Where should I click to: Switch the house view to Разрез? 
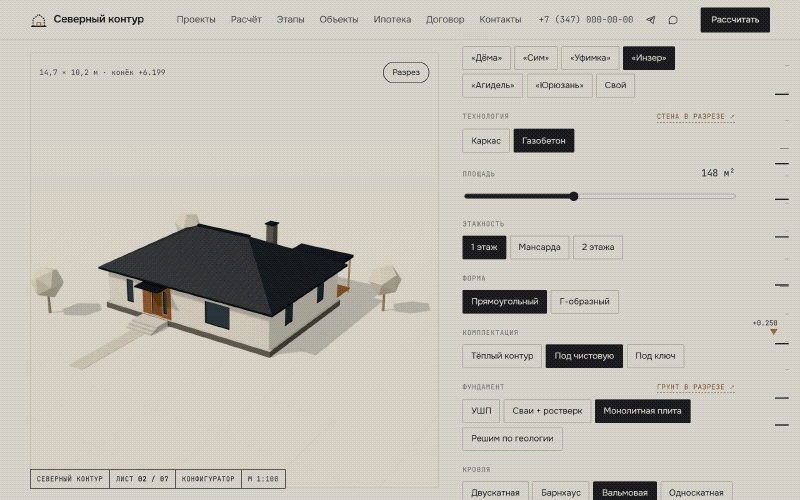(406, 72)
